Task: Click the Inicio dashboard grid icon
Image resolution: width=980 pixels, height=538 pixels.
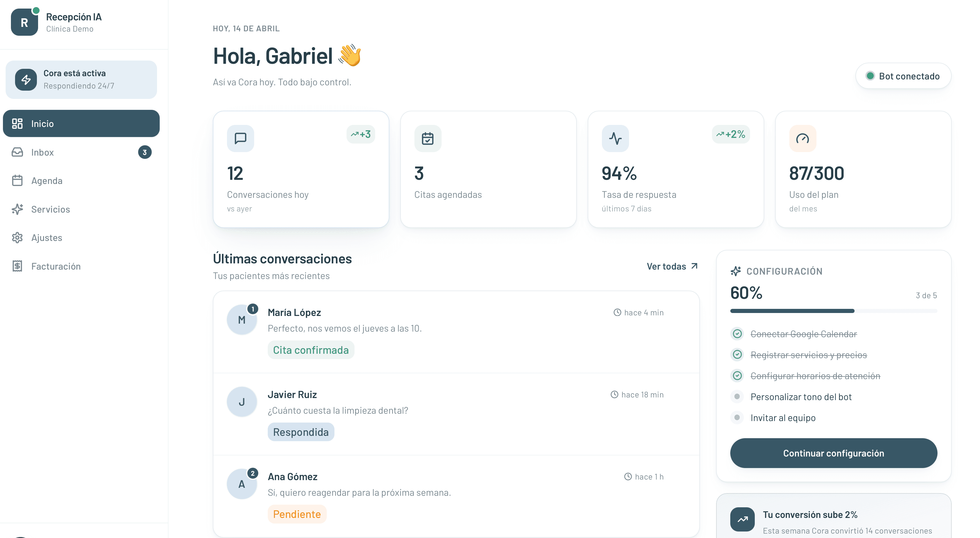Action: point(17,124)
